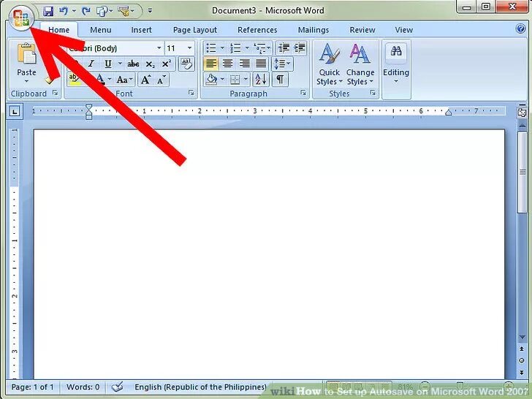Viewport: 532px width, 399px height.
Task: Open the round Office Button menu
Action: (21, 18)
